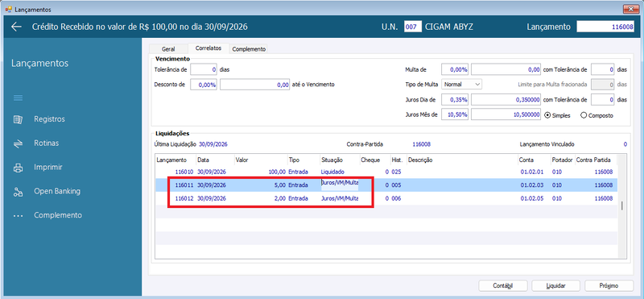Click the Contábil button
The image size is (644, 299).
503,285
